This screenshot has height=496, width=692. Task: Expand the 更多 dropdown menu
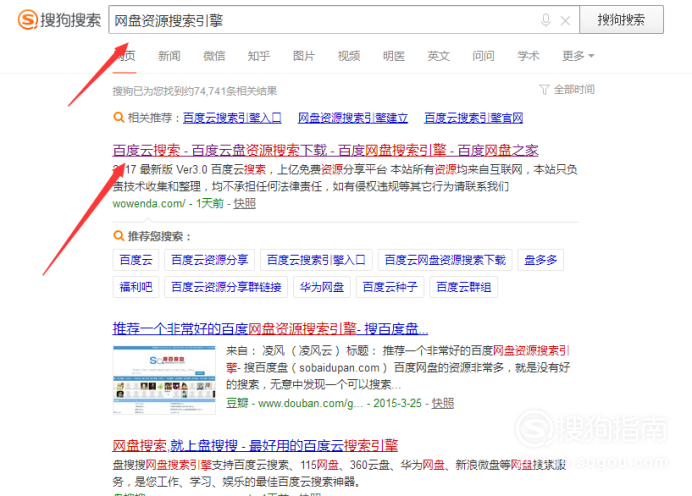pos(578,56)
